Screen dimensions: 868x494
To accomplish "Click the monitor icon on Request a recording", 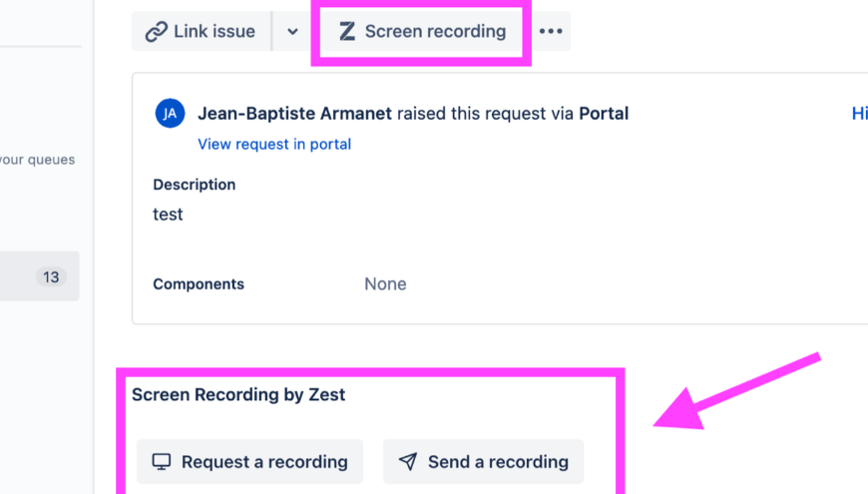I will point(161,462).
